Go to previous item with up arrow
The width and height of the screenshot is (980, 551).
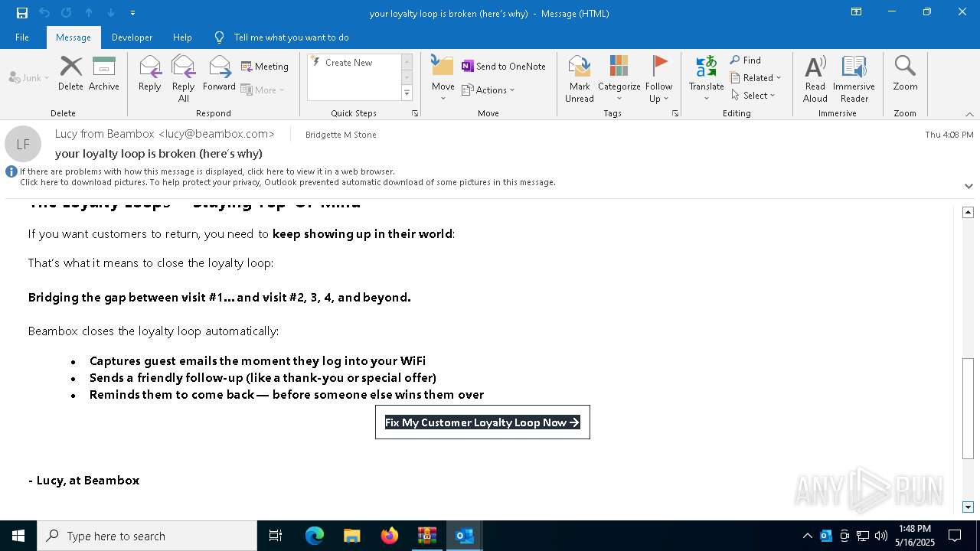point(89,13)
